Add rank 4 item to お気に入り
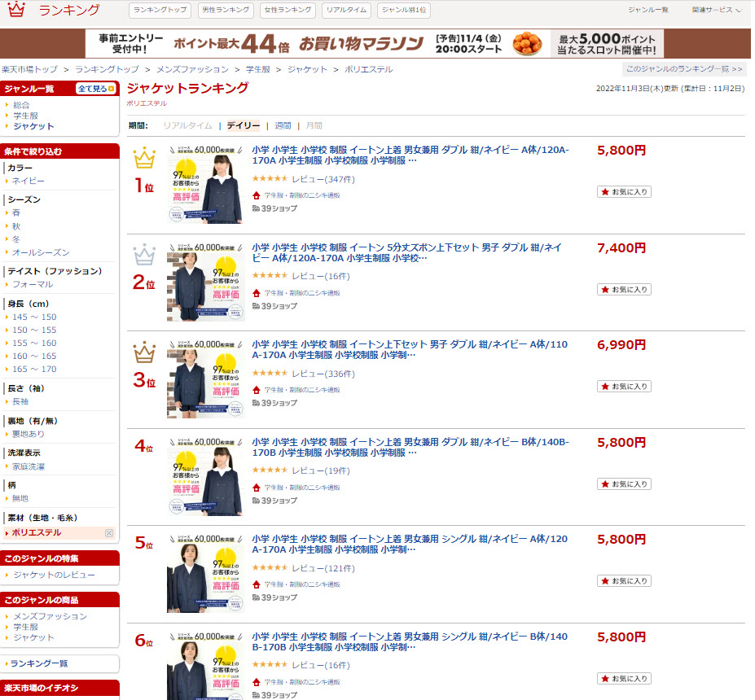 624,484
